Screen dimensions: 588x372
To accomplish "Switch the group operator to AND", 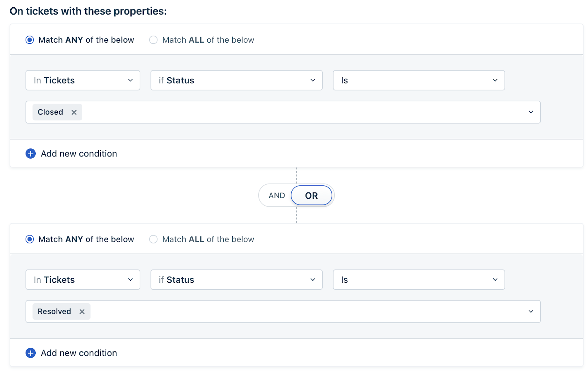I will (x=277, y=195).
